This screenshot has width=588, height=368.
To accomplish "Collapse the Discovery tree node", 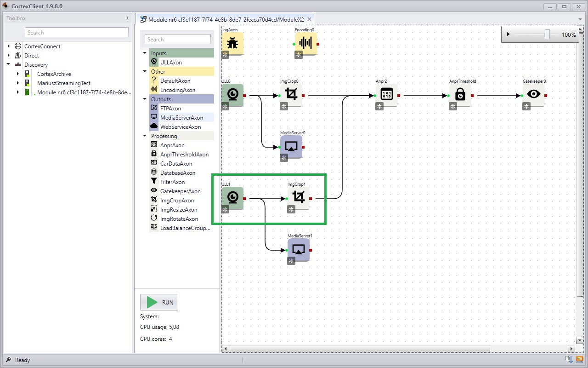I will click(9, 64).
